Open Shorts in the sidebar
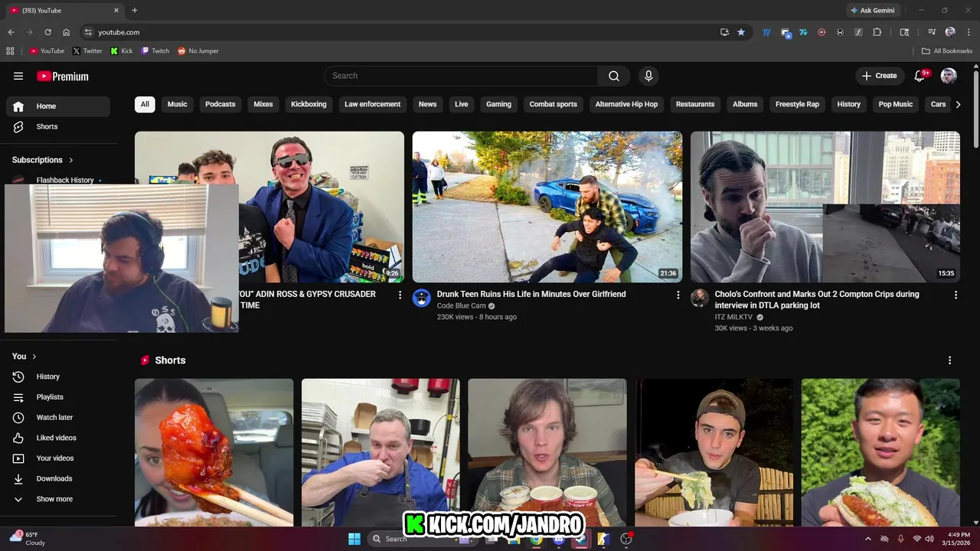 (x=58, y=126)
